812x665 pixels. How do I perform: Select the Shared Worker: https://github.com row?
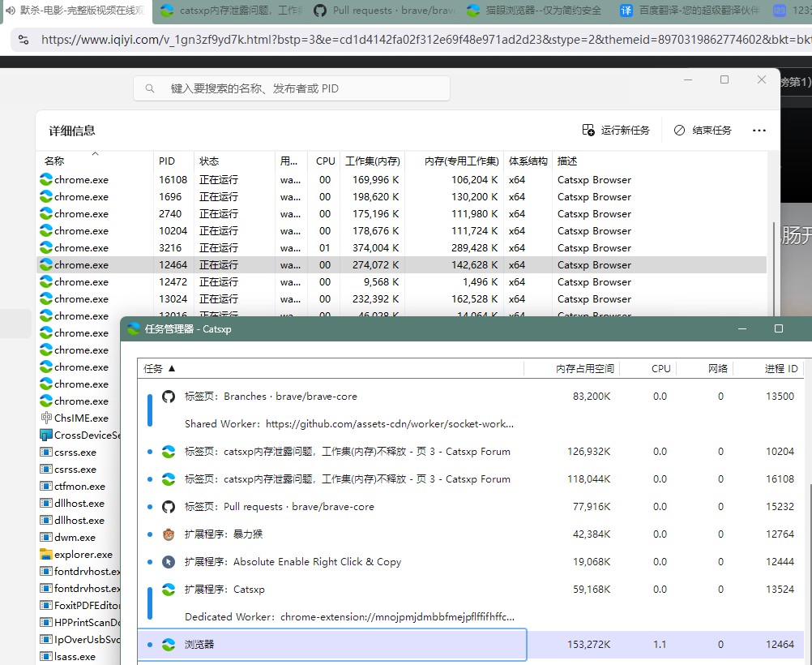(x=349, y=424)
